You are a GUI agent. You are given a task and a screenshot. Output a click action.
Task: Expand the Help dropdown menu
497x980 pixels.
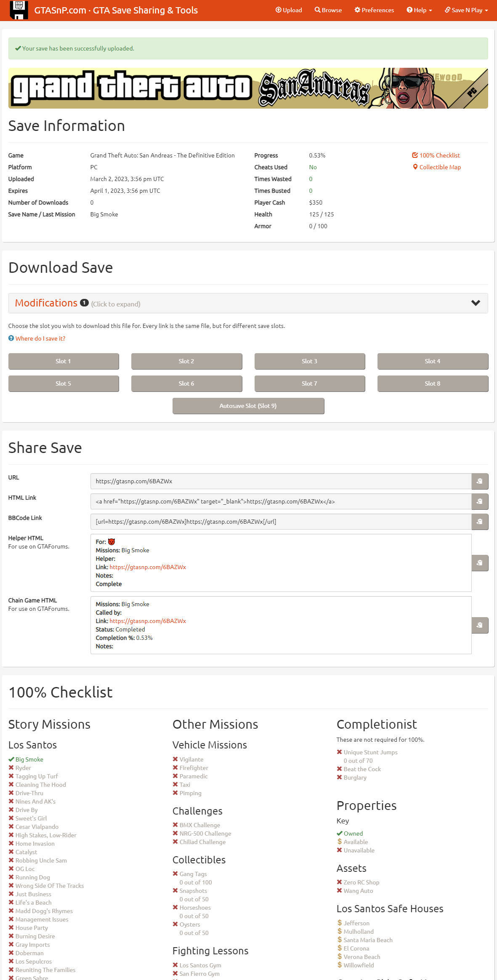(x=419, y=10)
